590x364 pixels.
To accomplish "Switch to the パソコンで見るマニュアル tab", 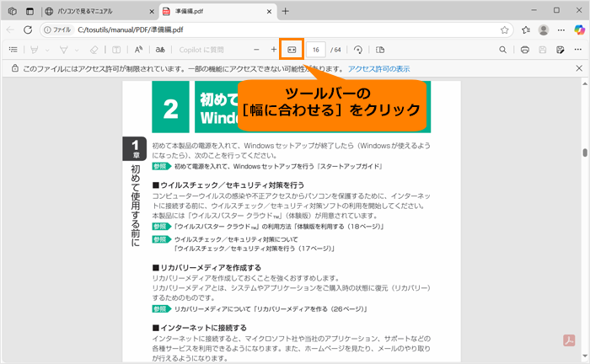I will coord(99,11).
